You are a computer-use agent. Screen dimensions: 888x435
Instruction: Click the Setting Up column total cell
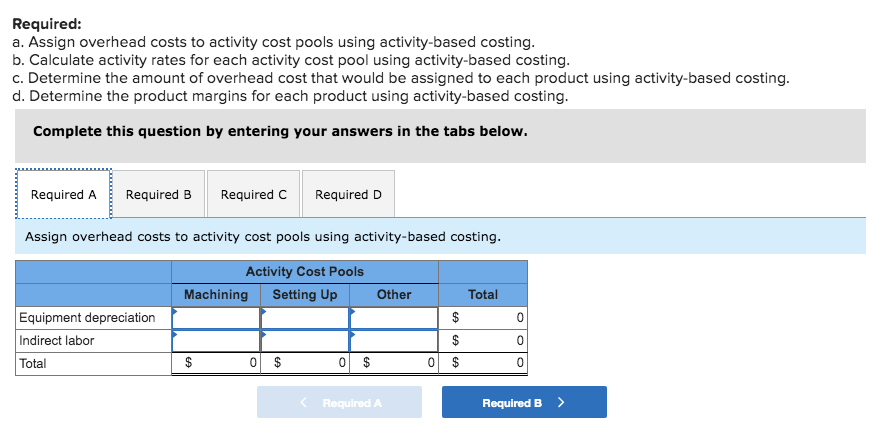coord(305,364)
